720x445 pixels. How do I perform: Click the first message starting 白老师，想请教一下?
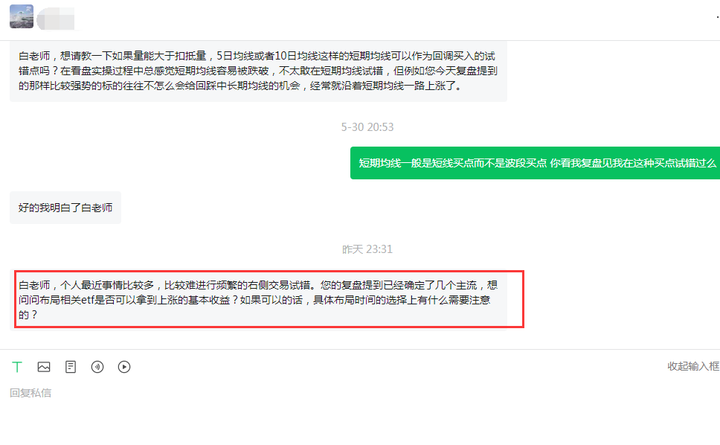[x=258, y=71]
